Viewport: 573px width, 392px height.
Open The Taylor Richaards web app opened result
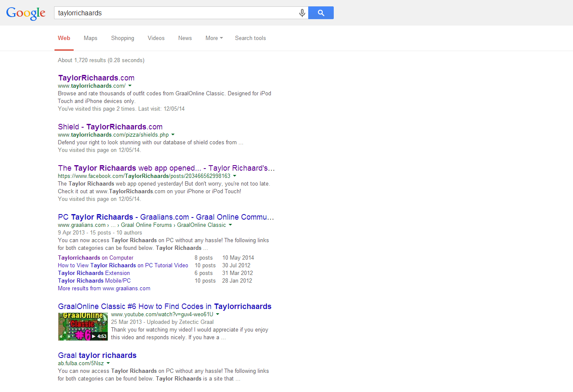point(166,168)
